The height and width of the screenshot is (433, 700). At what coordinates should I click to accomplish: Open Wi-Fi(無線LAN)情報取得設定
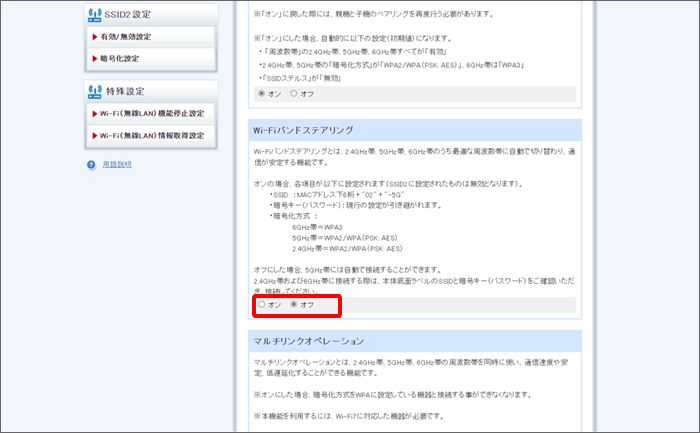coord(150,135)
